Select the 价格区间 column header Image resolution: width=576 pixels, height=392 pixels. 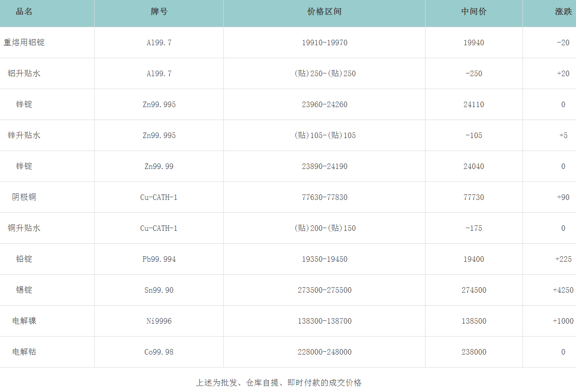pyautogui.click(x=324, y=12)
